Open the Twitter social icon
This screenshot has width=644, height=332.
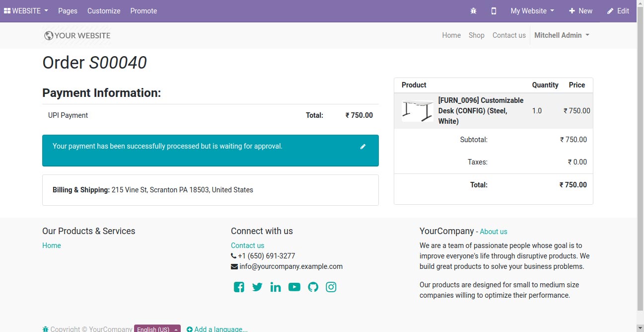[257, 287]
